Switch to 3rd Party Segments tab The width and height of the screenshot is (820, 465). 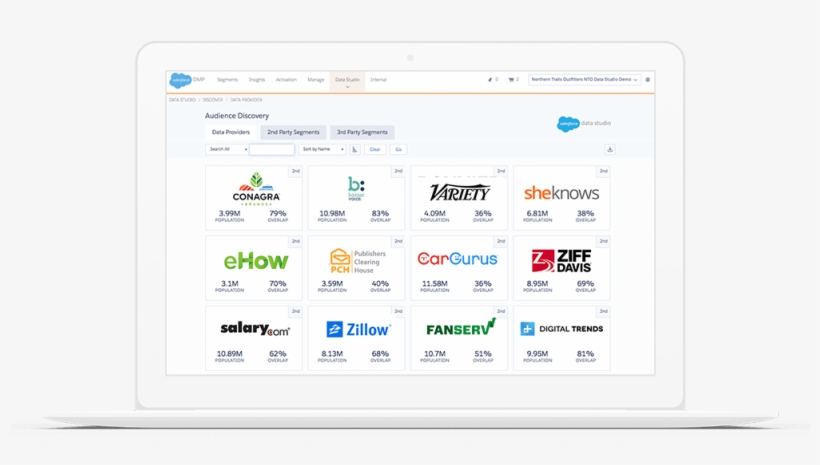pyautogui.click(x=362, y=132)
